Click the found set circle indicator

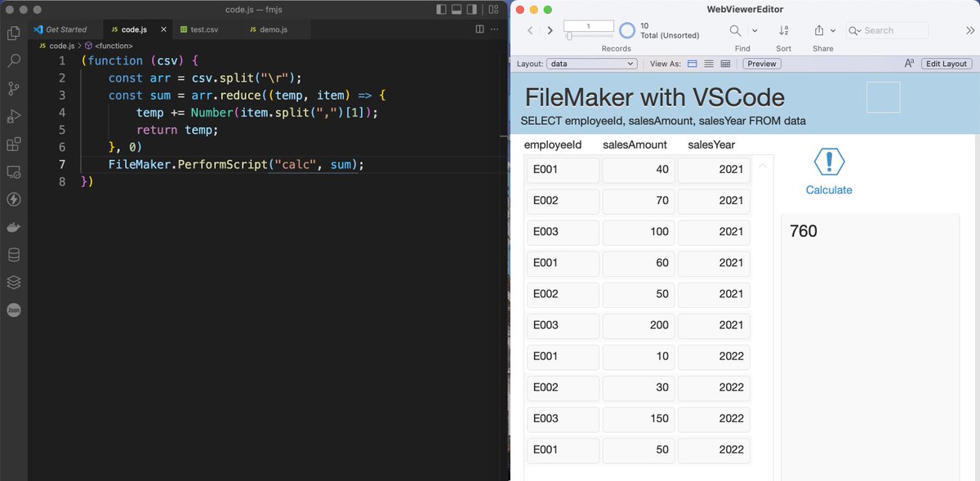tap(626, 30)
